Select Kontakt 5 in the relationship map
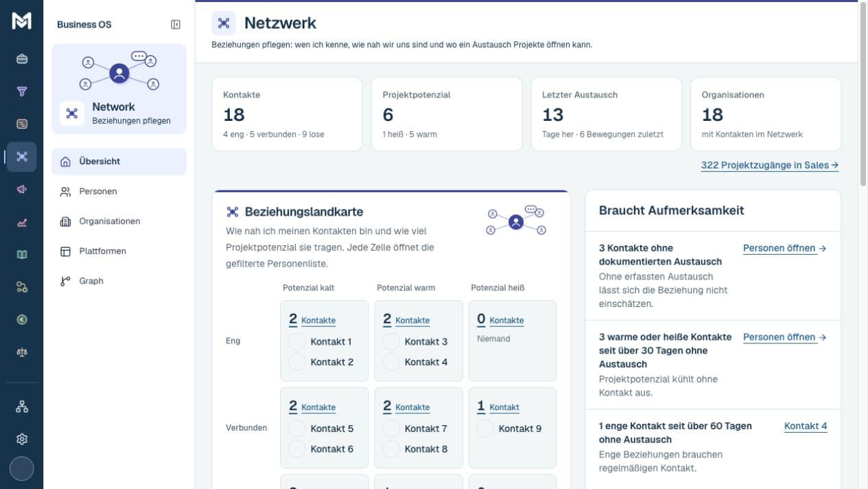This screenshot has height=489, width=868. (x=320, y=429)
